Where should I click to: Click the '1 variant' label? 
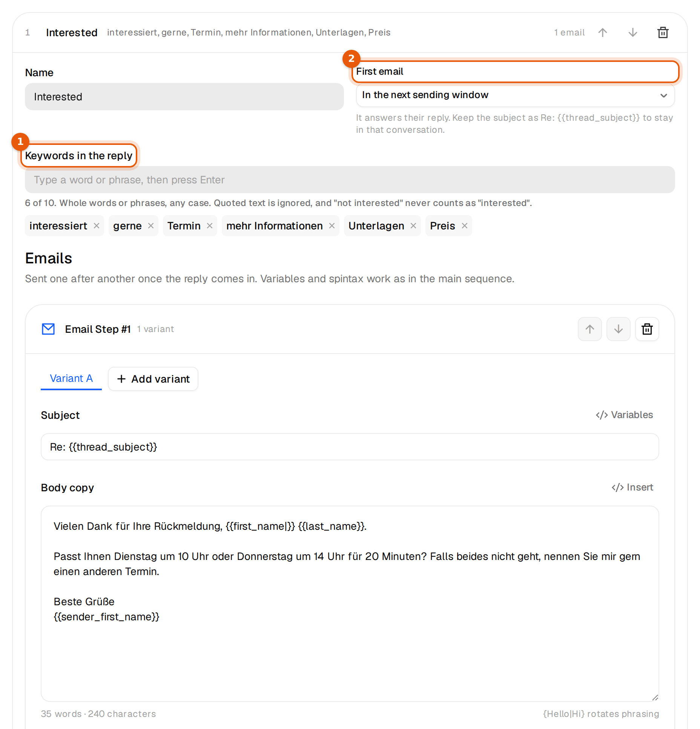[155, 329]
